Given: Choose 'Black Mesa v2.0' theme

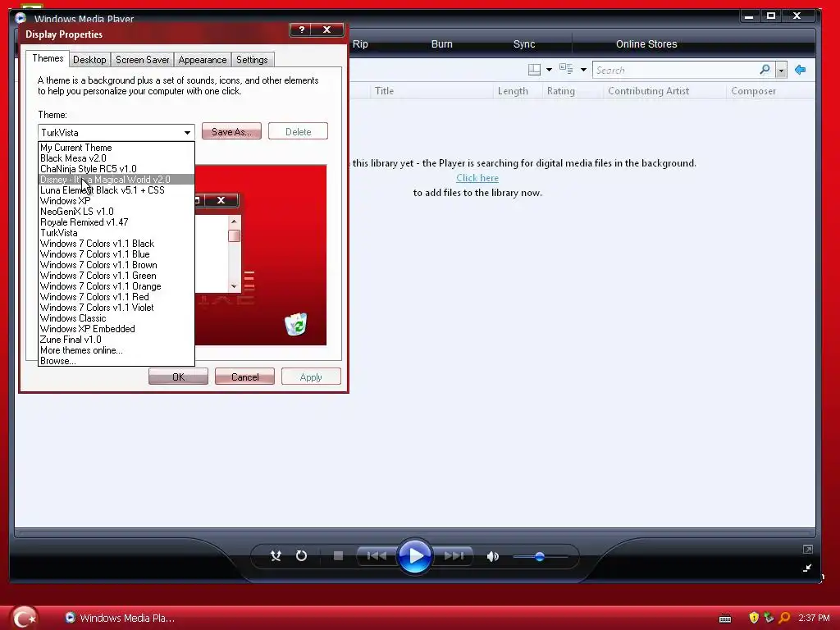Looking at the screenshot, I should click(116, 158).
